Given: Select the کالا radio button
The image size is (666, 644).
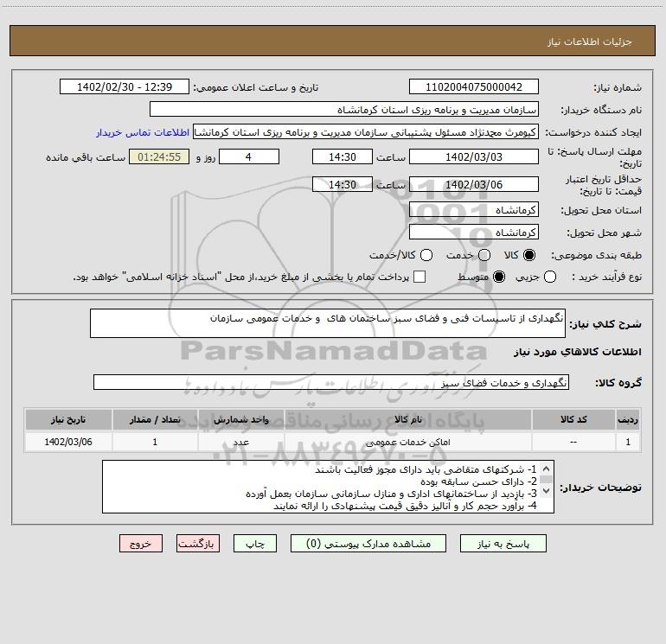Looking at the screenshot, I should click(529, 255).
